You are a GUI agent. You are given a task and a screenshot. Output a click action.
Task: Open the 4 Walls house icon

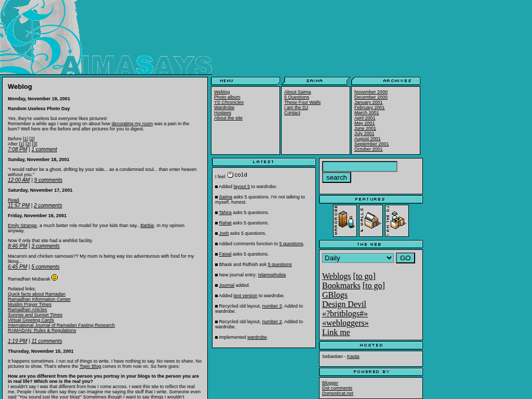click(x=371, y=221)
